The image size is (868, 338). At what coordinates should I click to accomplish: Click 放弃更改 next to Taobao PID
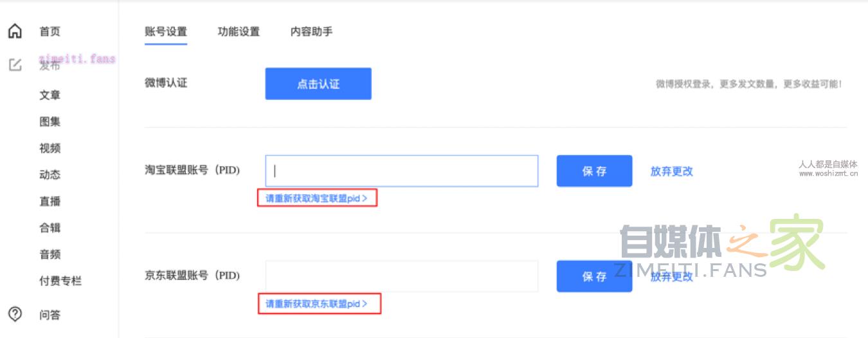coord(671,171)
